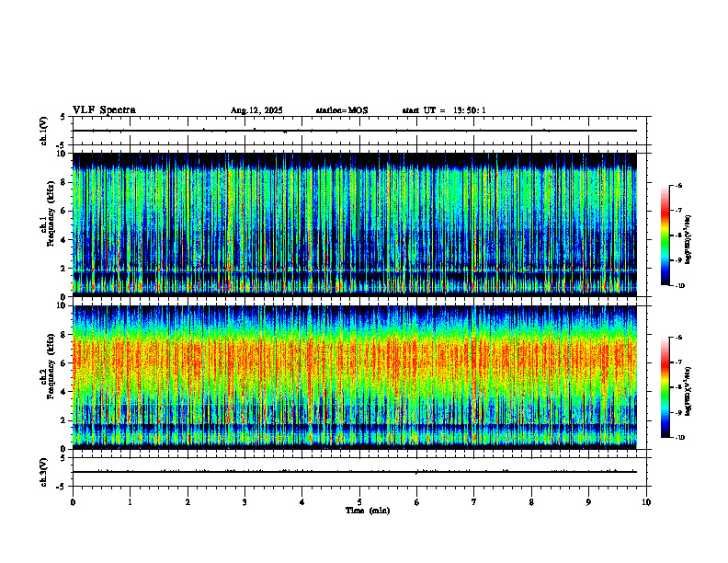Click the ch.2 spectrogram color scale bar
Viewport: 728px width, 563px height.
tap(665, 387)
